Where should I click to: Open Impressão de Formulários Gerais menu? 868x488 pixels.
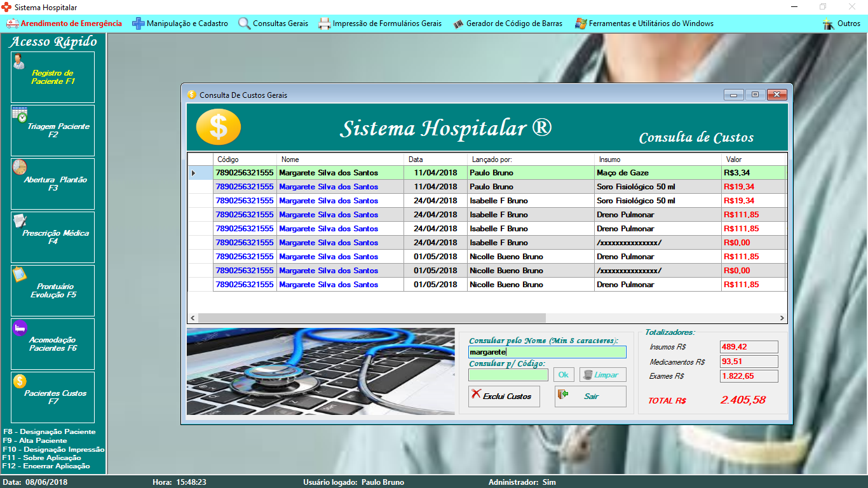tap(379, 24)
